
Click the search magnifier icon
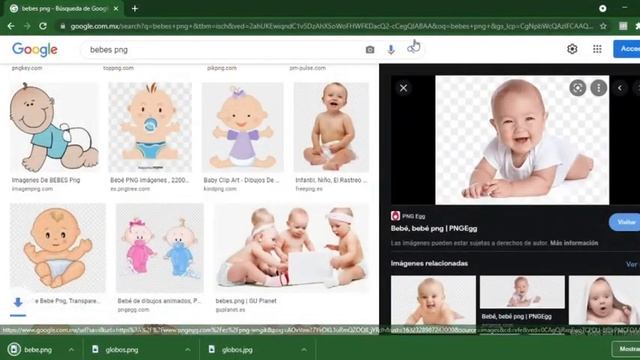(412, 49)
